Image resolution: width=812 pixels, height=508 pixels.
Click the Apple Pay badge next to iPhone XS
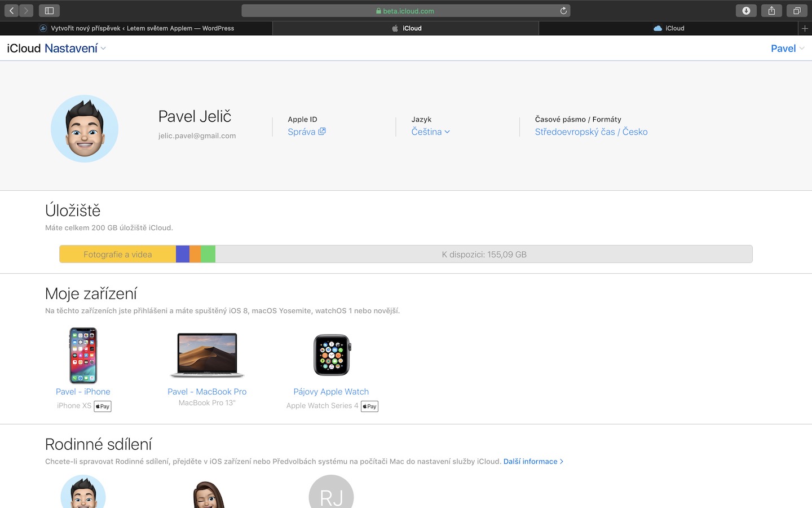103,406
